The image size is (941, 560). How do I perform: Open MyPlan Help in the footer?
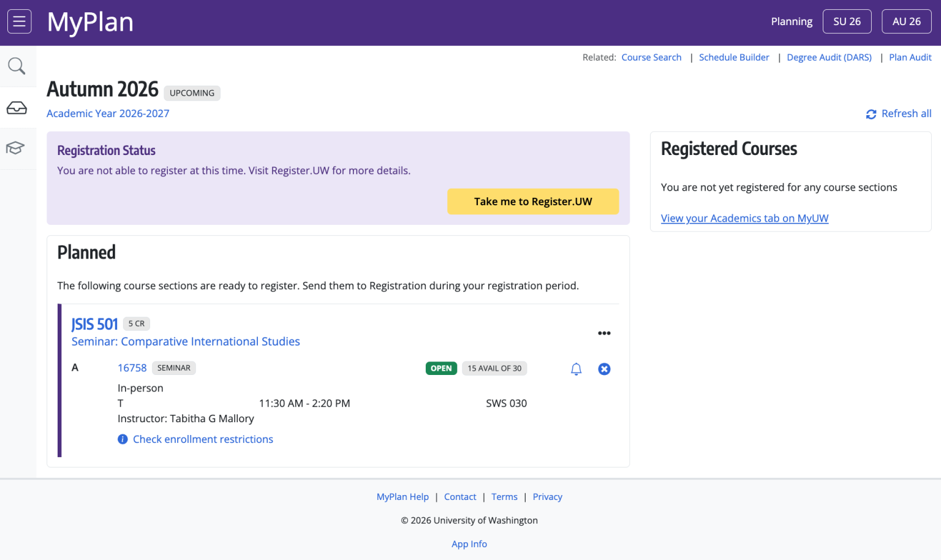tap(402, 497)
